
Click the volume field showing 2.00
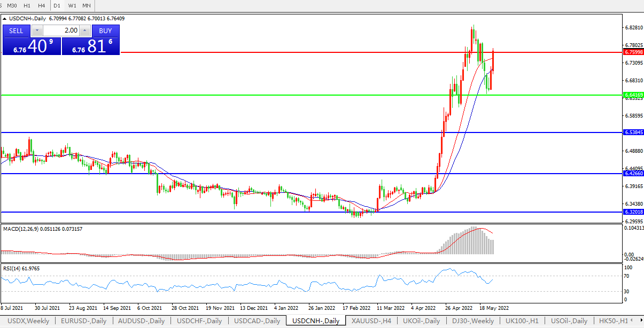[61, 30]
